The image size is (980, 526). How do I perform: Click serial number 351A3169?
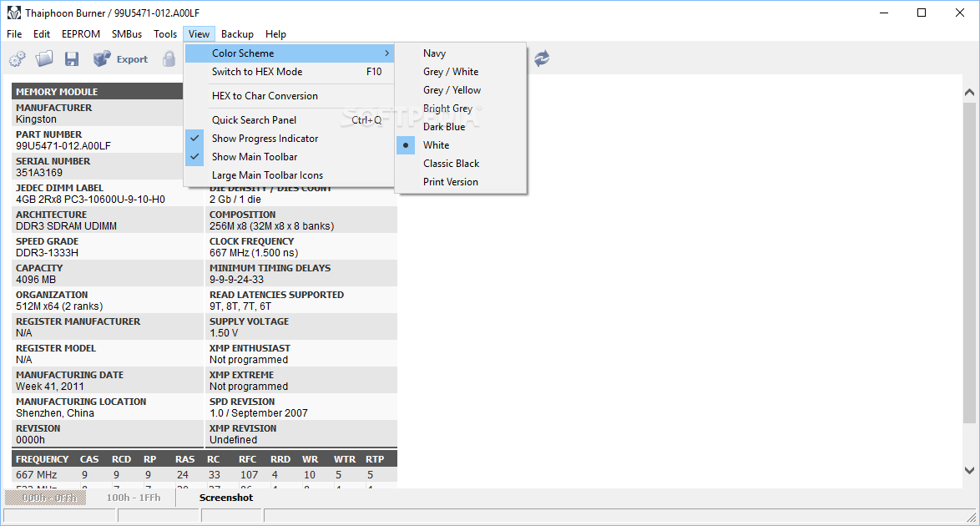point(39,173)
